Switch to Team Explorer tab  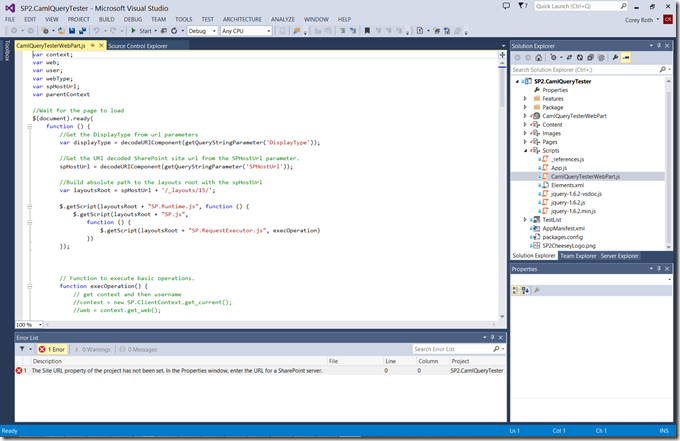tap(578, 256)
